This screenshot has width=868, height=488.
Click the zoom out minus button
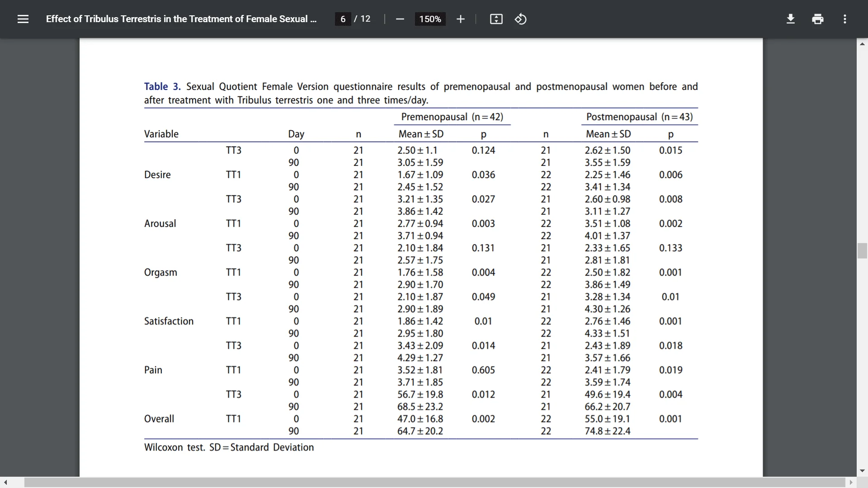click(400, 19)
